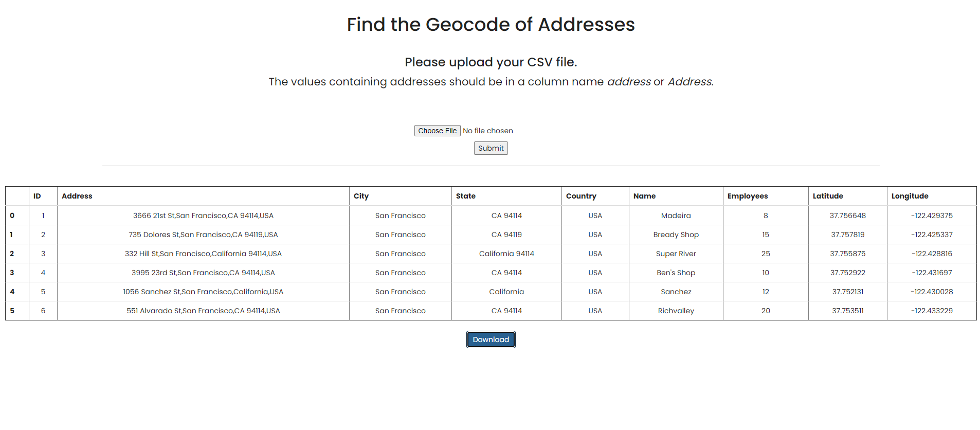Click the Bready Shop name cell
The width and height of the screenshot is (980, 430).
point(676,235)
